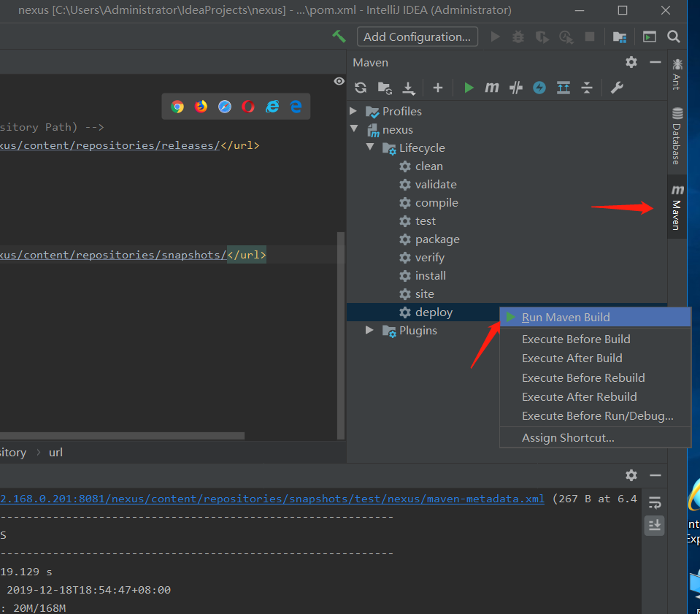Open Search Everywhere magnifier icon
The width and height of the screenshot is (700, 614).
(x=674, y=37)
